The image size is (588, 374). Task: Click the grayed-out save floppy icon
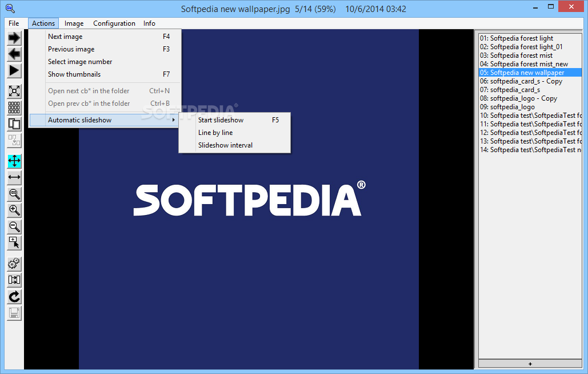pos(14,313)
